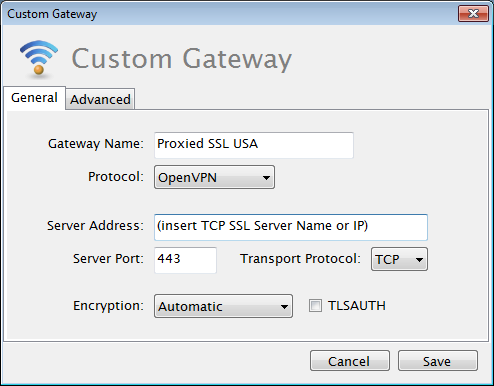
Task: Switch to the General tab
Action: pos(34,98)
